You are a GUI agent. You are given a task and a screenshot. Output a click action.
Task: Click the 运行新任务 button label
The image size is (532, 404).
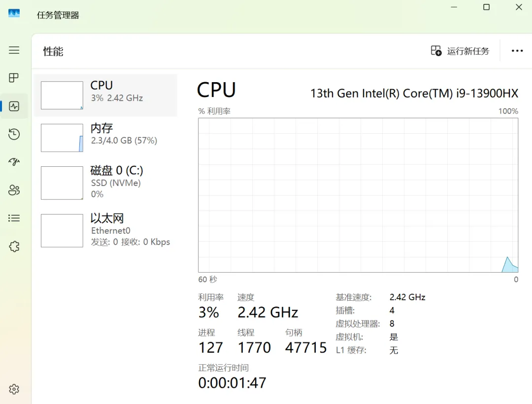468,51
